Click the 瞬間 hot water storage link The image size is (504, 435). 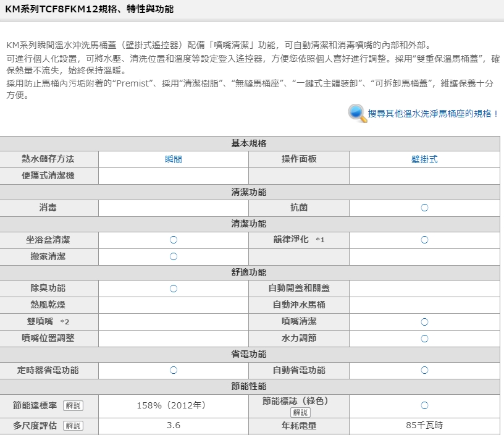pyautogui.click(x=174, y=159)
